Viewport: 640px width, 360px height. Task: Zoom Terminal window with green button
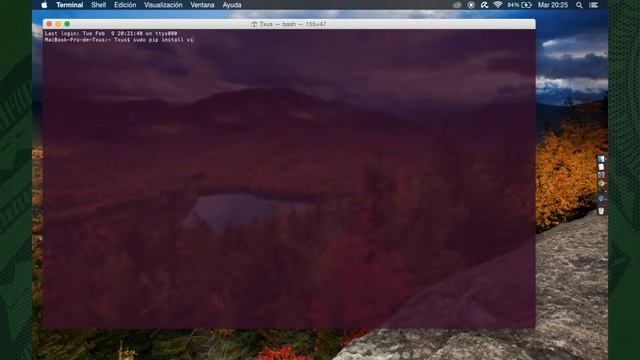pos(67,24)
